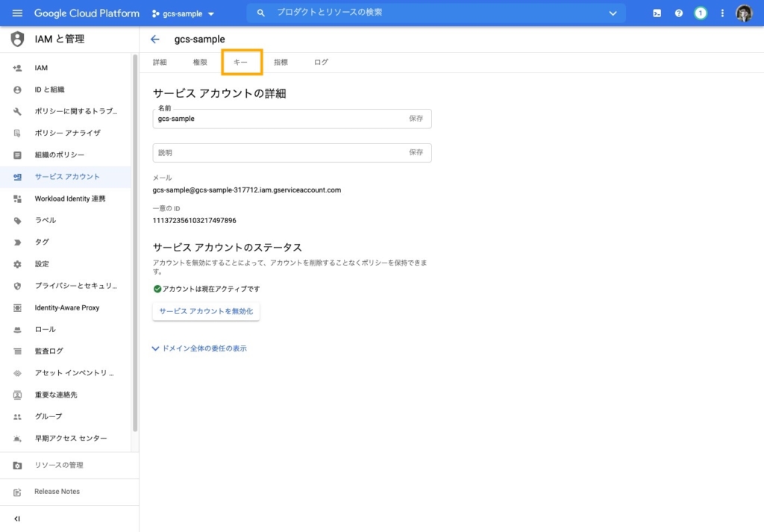This screenshot has height=532, width=764.
Task: Click the search magnifier icon
Action: click(260, 13)
